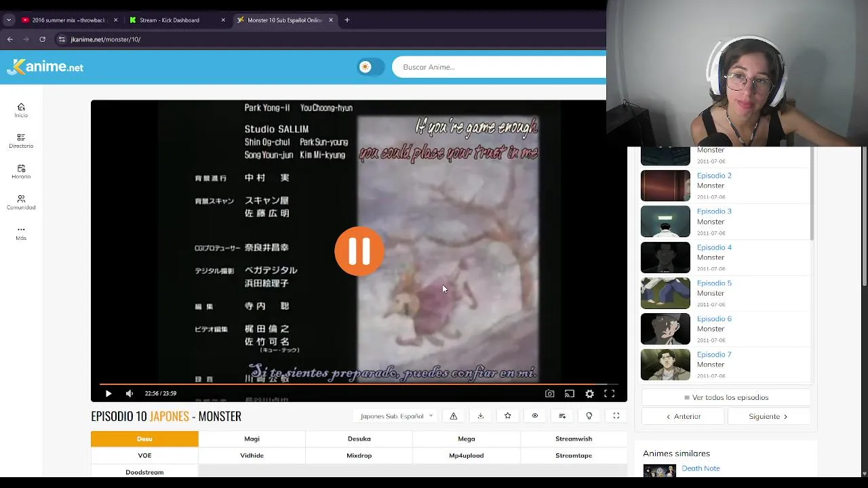Select the VOE server tab
868x488 pixels.
[x=144, y=455]
